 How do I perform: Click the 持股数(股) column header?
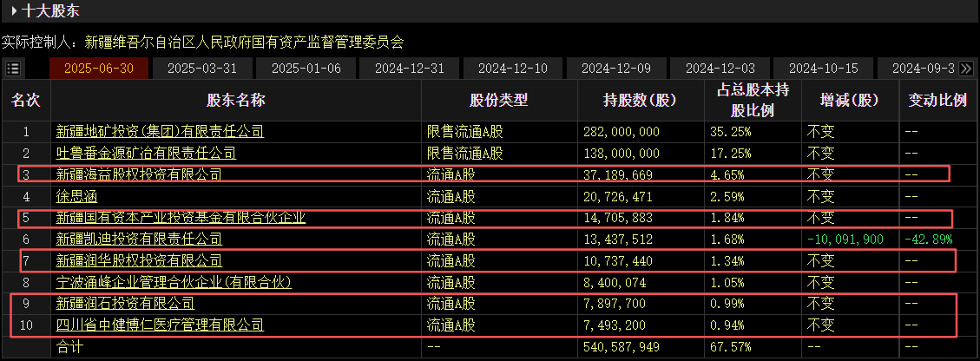point(640,100)
